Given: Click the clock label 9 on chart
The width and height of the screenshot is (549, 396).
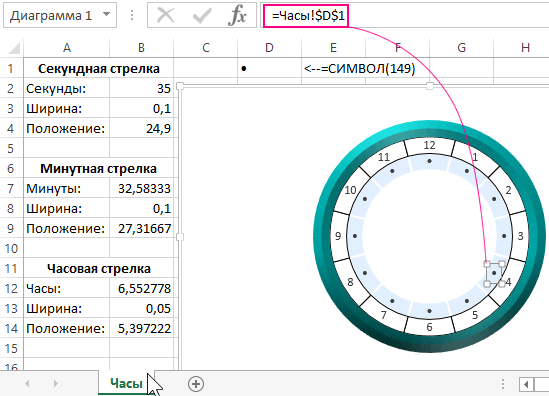Looking at the screenshot, I should pos(338,236).
